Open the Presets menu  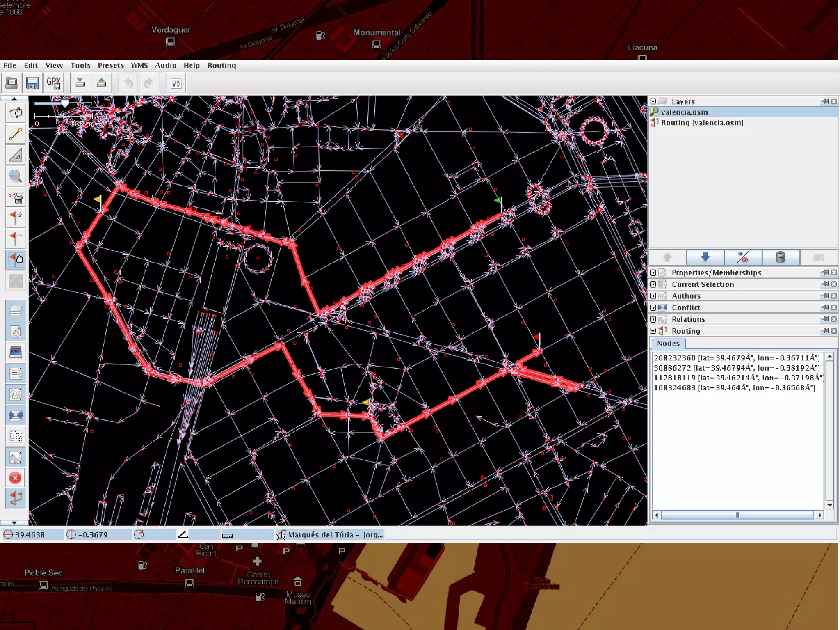(x=110, y=66)
